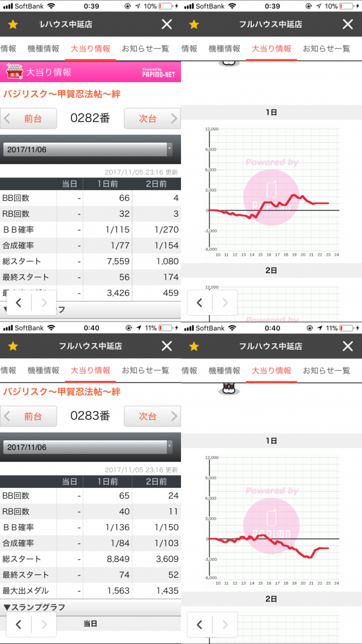Go to 次台 from machine 0282番
The image size is (362, 644).
click(151, 119)
